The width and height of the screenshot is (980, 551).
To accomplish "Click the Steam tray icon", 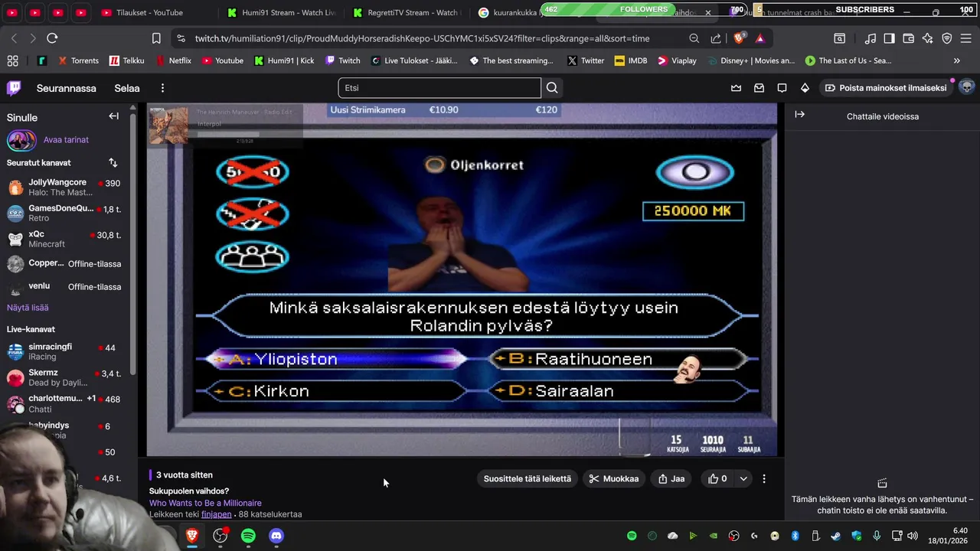I will [x=836, y=536].
